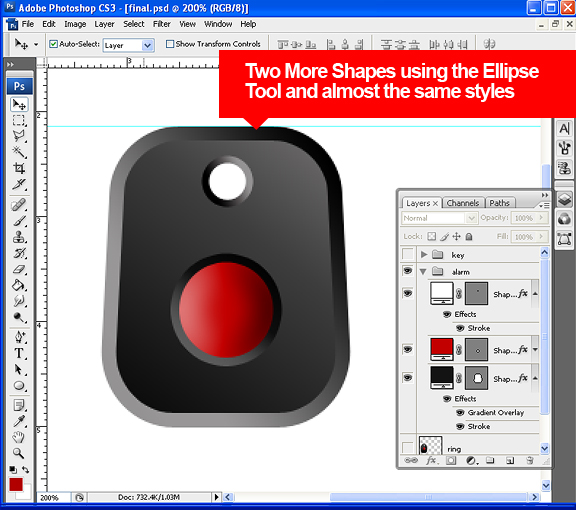Click the status bar document info arrow
Image resolution: width=576 pixels, height=510 pixels.
(x=216, y=497)
